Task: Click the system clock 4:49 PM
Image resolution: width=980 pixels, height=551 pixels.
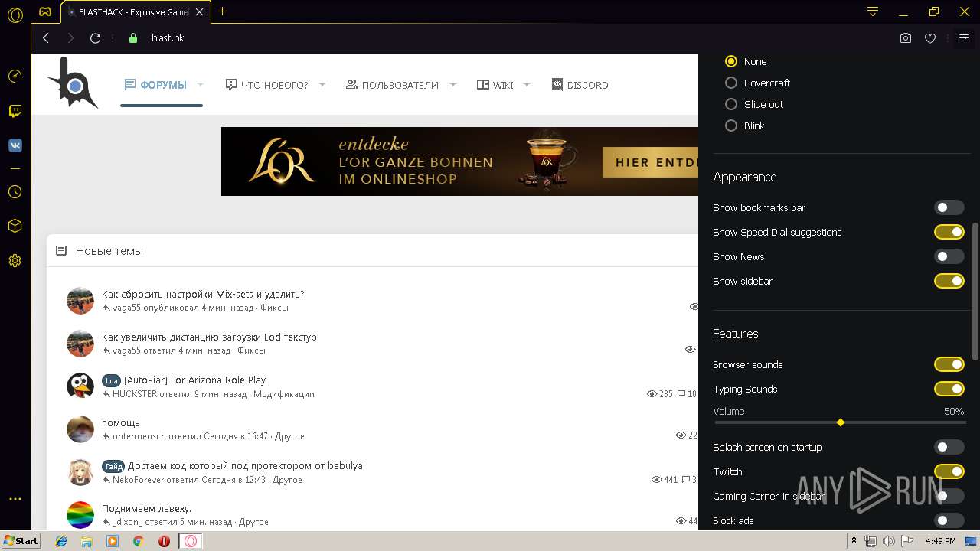Action: (940, 541)
